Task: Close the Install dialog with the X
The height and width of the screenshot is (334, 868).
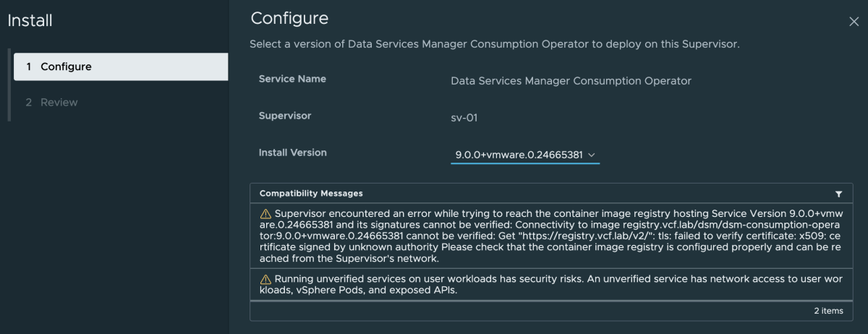Action: pos(854,22)
